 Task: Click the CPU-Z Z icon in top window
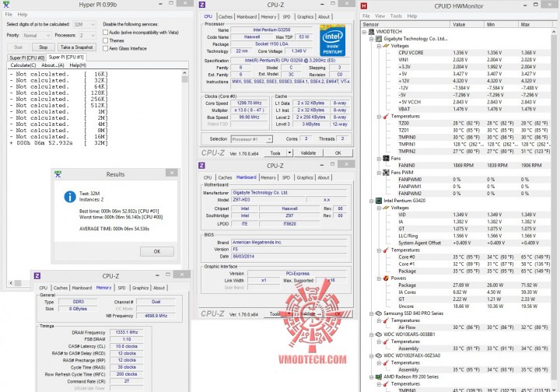(202, 5)
